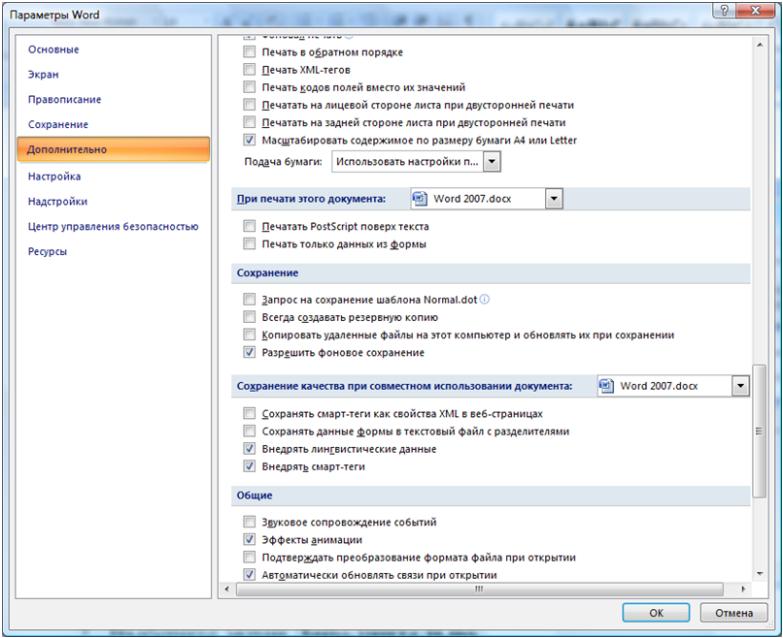Click the info icon next to Normal.dot
Image resolution: width=783 pixels, height=638 pixels.
click(x=484, y=300)
